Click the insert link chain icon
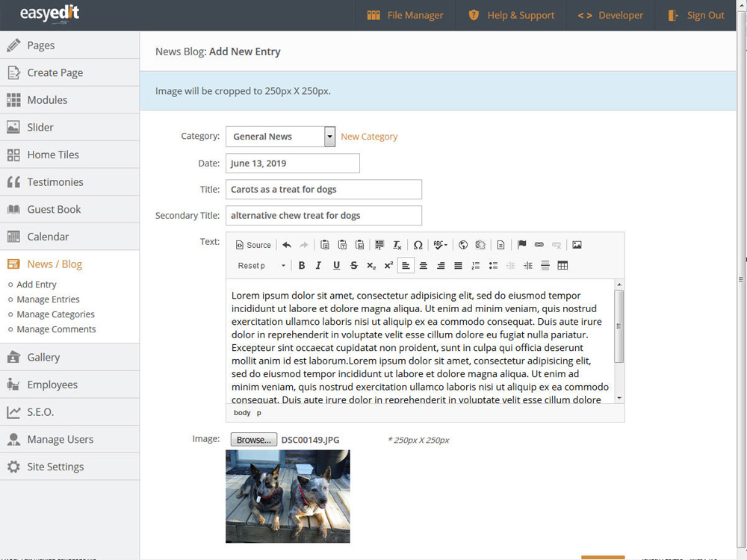The height and width of the screenshot is (560, 747). (x=539, y=245)
